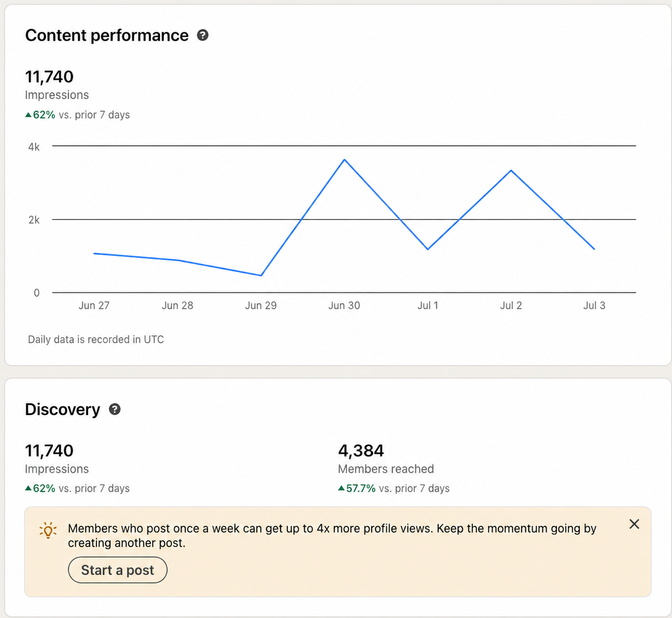Viewport: 672px width, 618px height.
Task: Select the Jun 30 peak on chart
Action: click(x=344, y=160)
